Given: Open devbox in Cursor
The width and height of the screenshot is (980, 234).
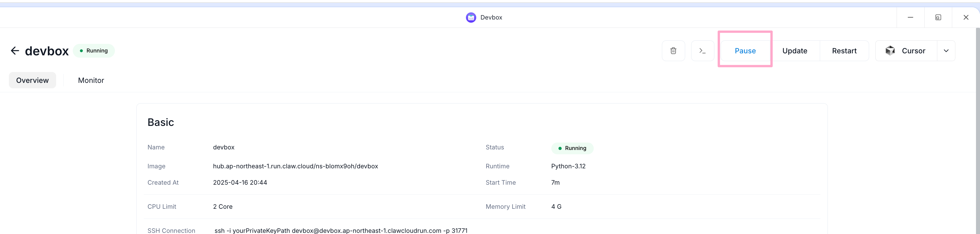Looking at the screenshot, I should coord(906,50).
